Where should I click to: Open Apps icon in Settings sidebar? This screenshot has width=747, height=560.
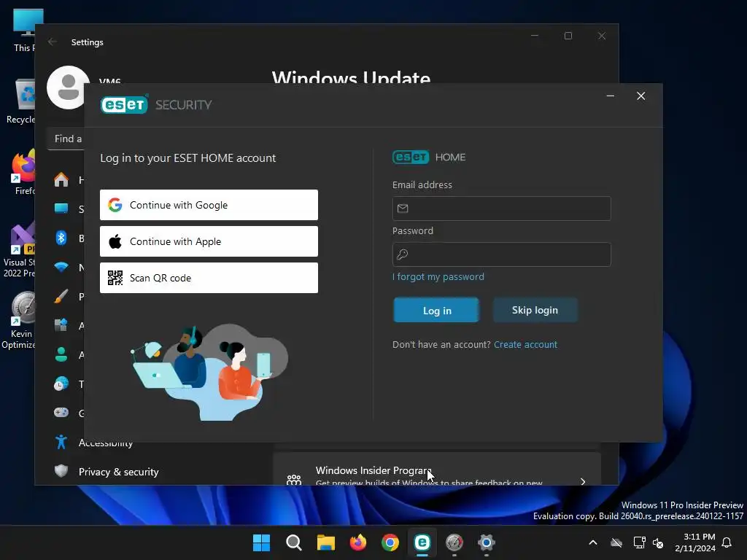click(x=61, y=325)
